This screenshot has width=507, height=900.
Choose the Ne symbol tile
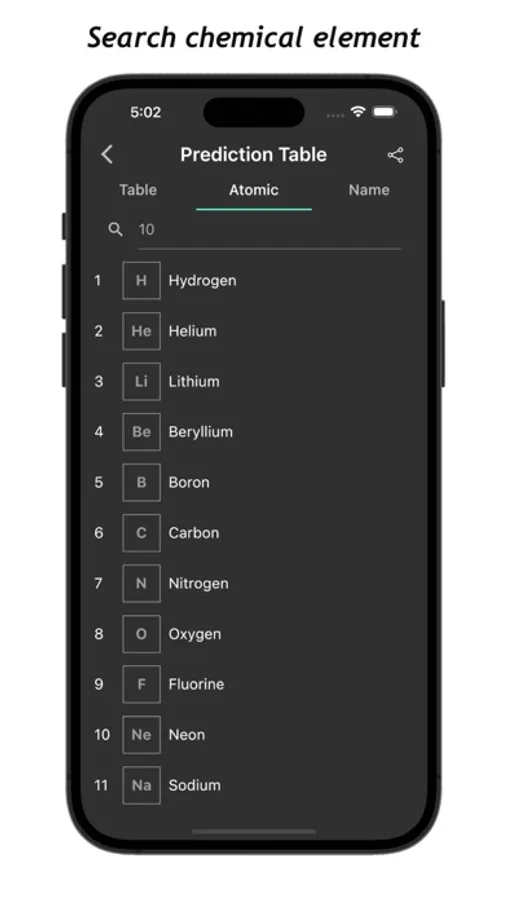click(141, 735)
